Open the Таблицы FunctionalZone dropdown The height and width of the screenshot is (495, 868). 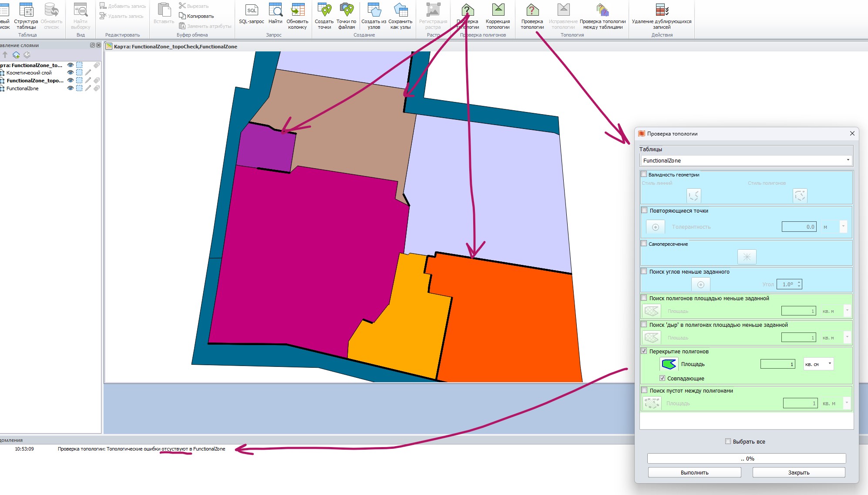848,160
